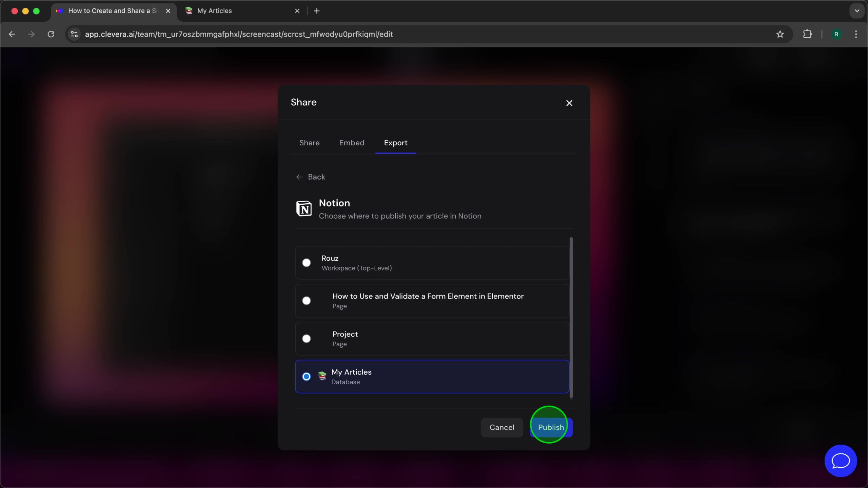Open the browser extensions puzzle icon
This screenshot has height=488, width=868.
pyautogui.click(x=807, y=34)
